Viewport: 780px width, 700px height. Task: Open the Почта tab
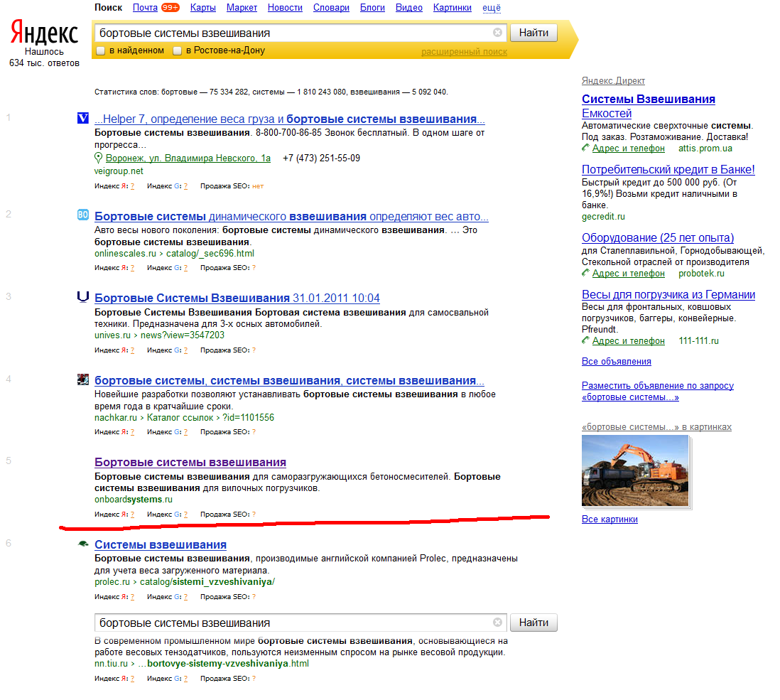pyautogui.click(x=145, y=8)
